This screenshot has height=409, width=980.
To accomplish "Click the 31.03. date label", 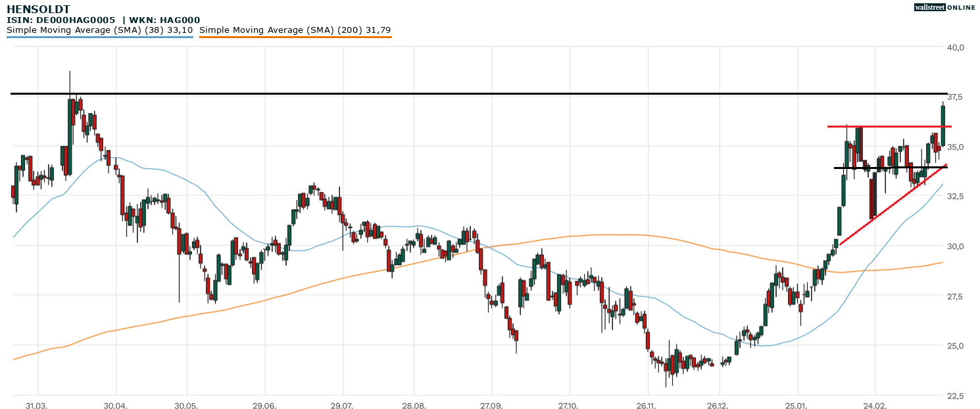I will click(37, 406).
